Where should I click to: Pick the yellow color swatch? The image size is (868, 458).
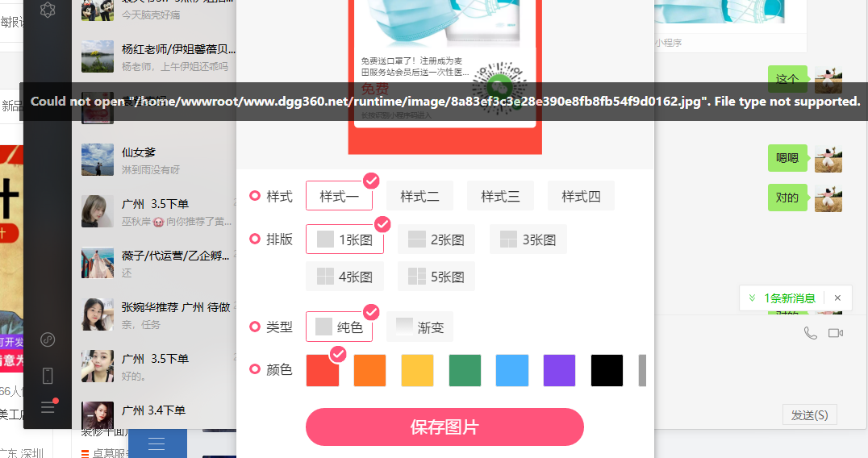point(417,370)
